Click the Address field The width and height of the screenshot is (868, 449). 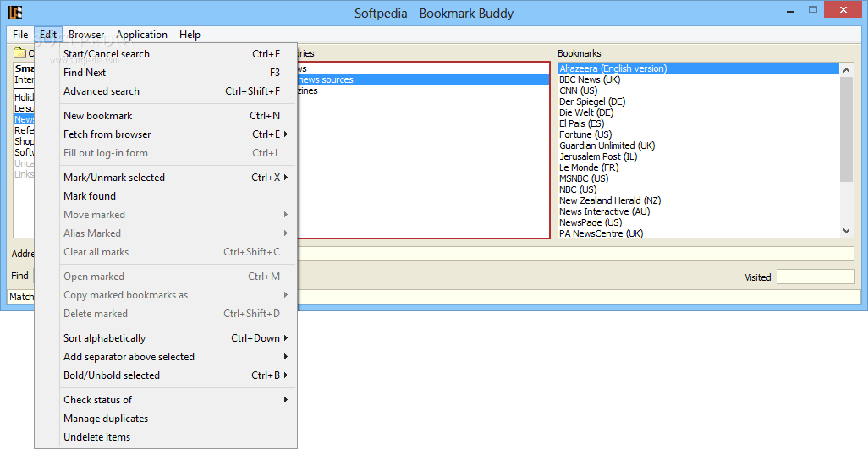[576, 254]
